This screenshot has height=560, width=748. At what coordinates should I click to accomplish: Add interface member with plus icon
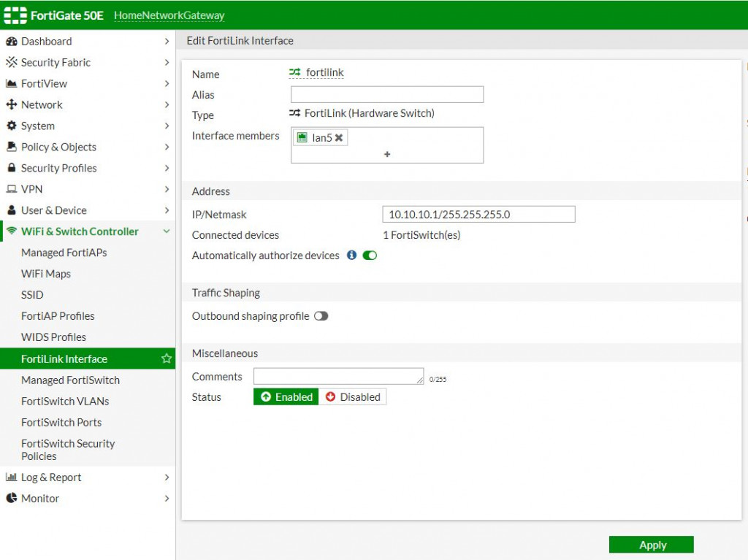387,154
